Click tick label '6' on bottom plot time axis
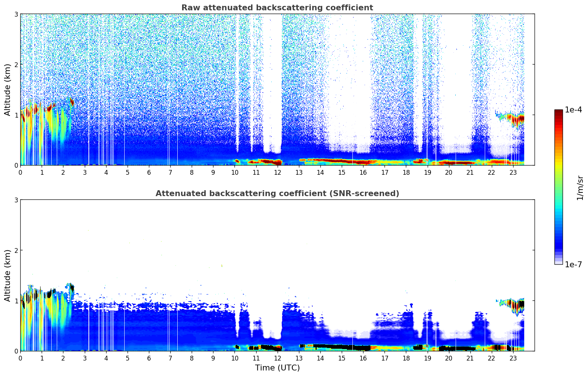The height and width of the screenshot is (376, 588). click(x=149, y=358)
